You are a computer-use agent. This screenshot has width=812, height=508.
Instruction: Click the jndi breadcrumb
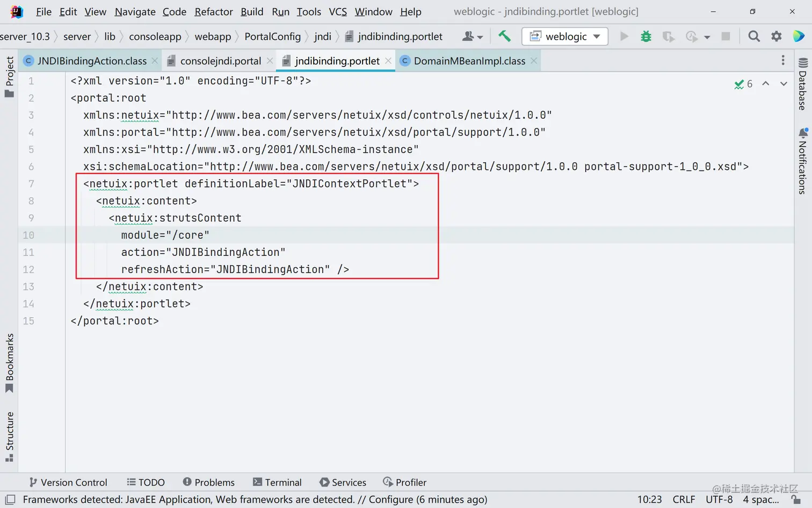coord(322,36)
